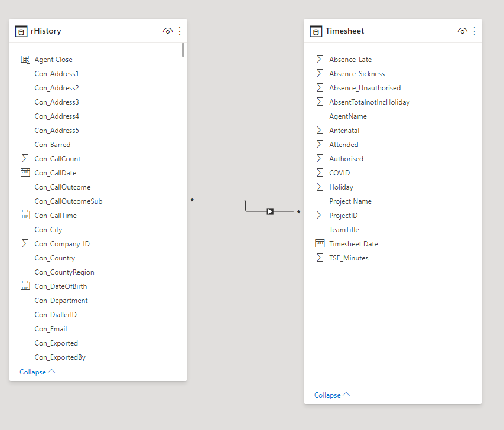Click sigma icon next to Antenatal
The width and height of the screenshot is (504, 430).
[x=320, y=130]
